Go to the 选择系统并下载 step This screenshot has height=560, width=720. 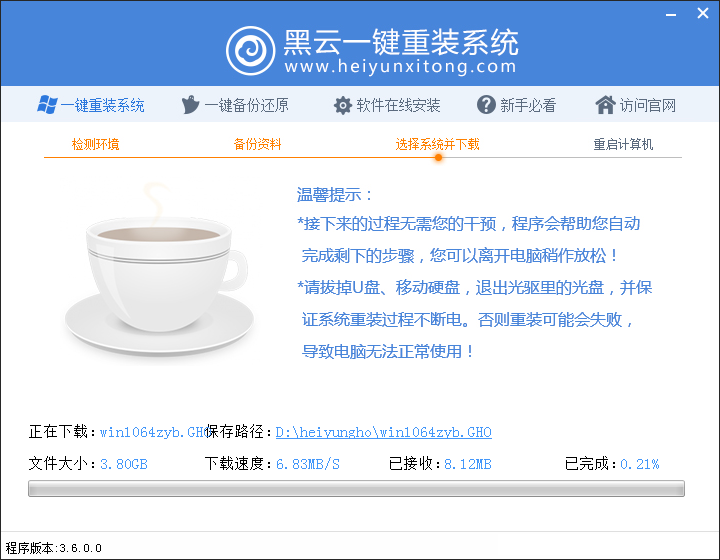tap(437, 144)
